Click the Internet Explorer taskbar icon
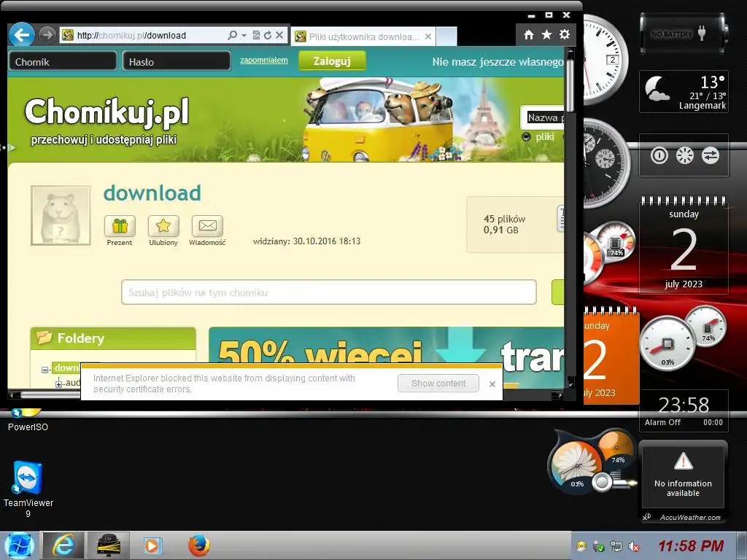The height and width of the screenshot is (560, 747). [x=63, y=545]
